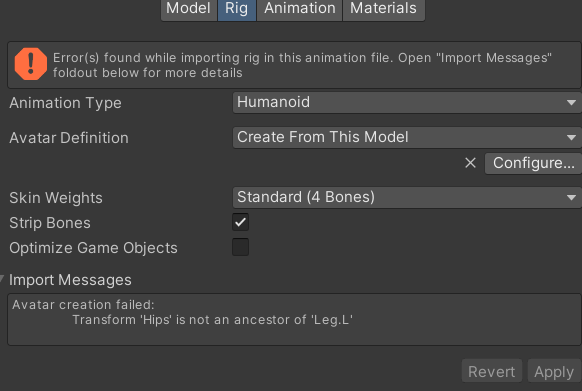Image resolution: width=582 pixels, height=391 pixels.
Task: Click the Animation Type label
Action: 65,103
